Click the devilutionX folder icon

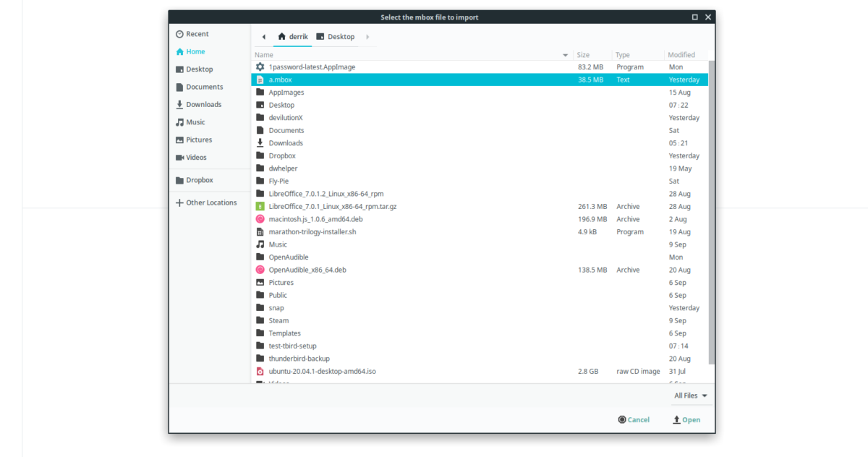(x=260, y=118)
